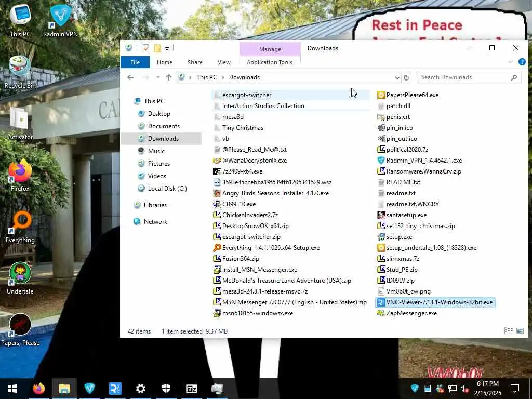Screen dimensions: 532x399
Task: Select the InterAction Studios Collection folder
Action: tap(263, 106)
